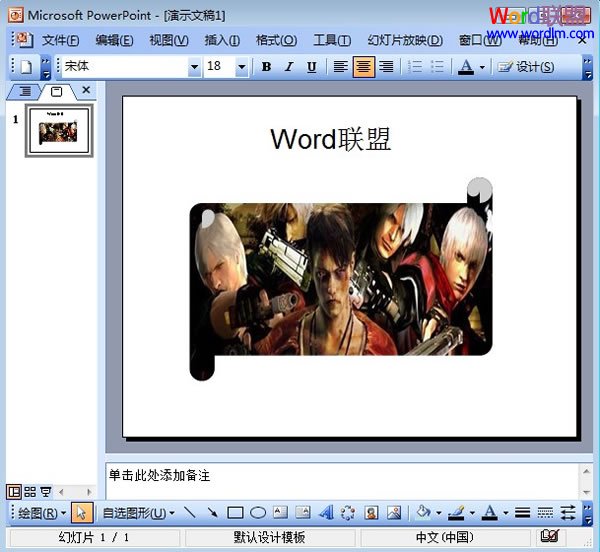This screenshot has width=600, height=552.
Task: Open fill color dropdown arrow
Action: click(x=439, y=513)
